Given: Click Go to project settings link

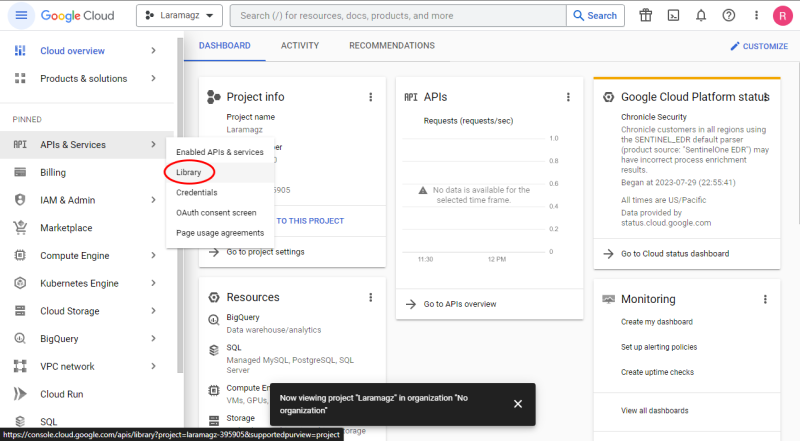Looking at the screenshot, I should [265, 252].
